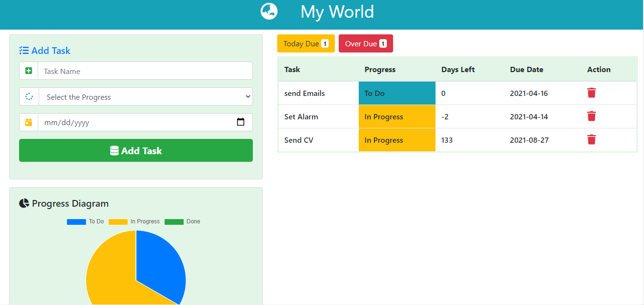644x305 pixels.
Task: Click In Progress status of Send CV
Action: 397,140
